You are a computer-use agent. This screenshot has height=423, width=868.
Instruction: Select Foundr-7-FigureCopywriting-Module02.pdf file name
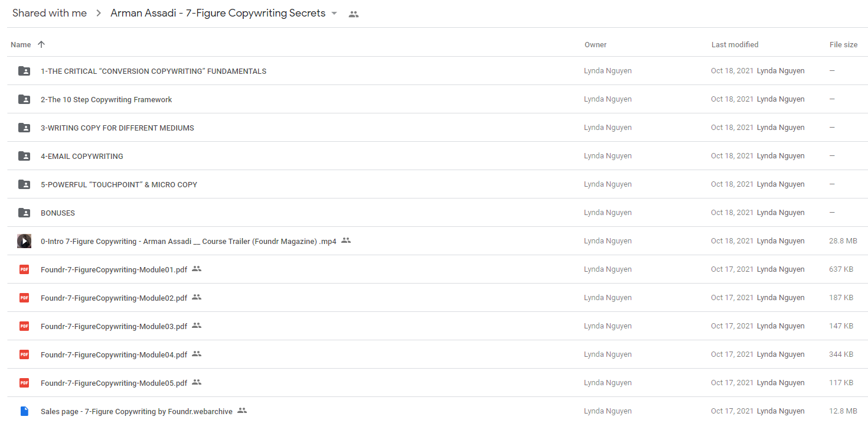pyautogui.click(x=114, y=298)
